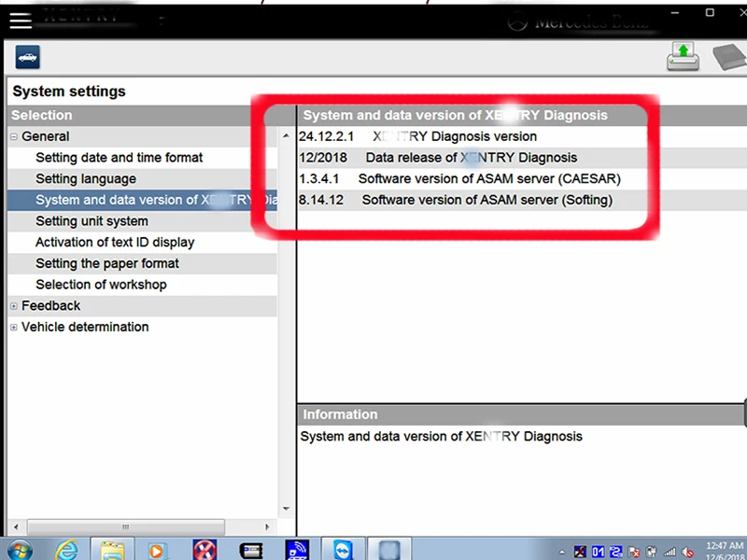Click the 1.3.4.1 ASAM server (CAESAR) row

tap(522, 179)
